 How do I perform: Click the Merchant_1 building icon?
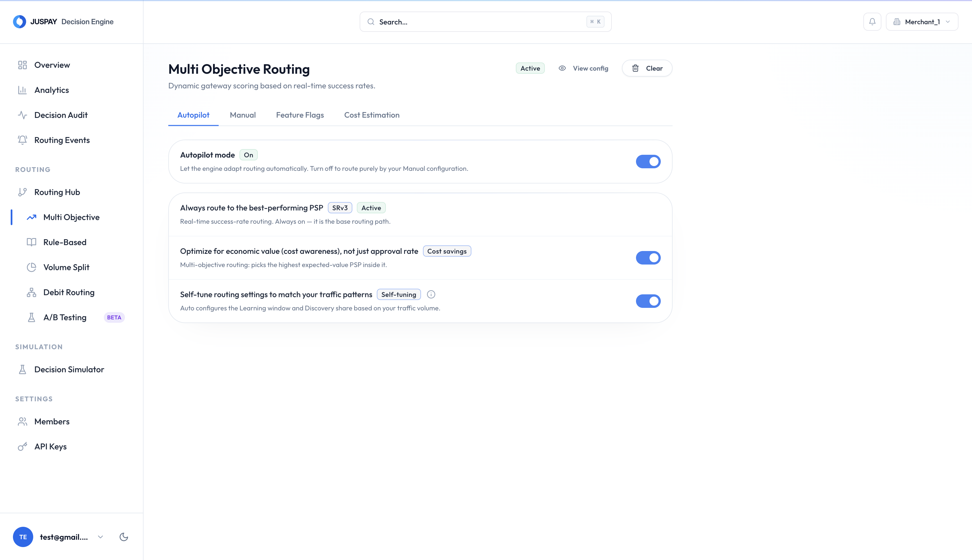click(897, 22)
